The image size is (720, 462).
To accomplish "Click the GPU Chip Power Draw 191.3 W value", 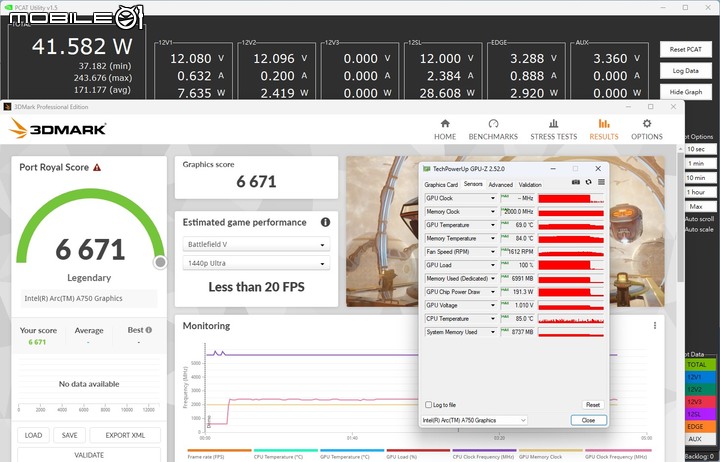I will [522, 292].
